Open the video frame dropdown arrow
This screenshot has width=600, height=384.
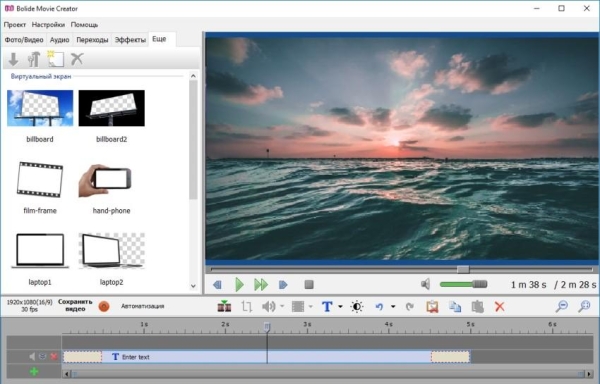point(310,306)
